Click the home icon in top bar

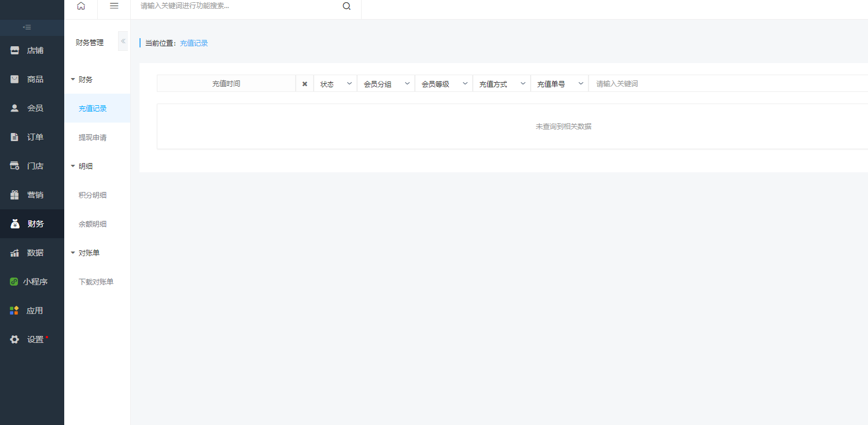(x=81, y=6)
